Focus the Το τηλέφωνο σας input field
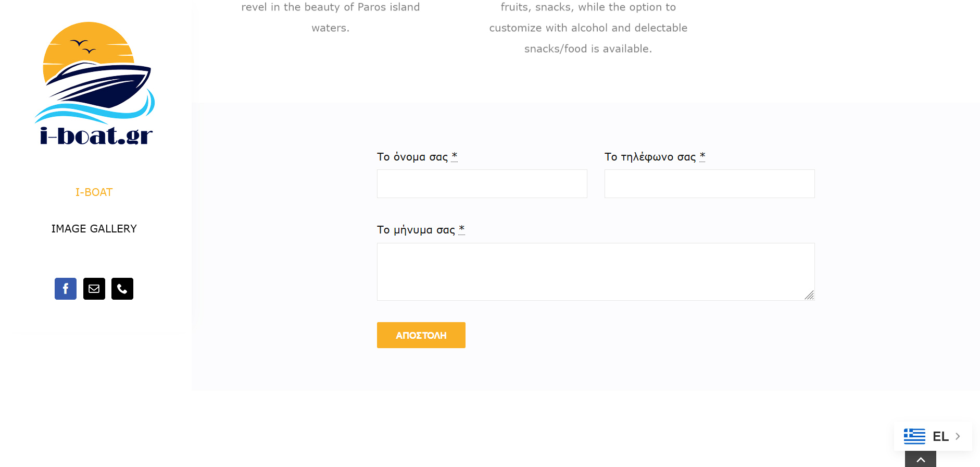This screenshot has height=467, width=980. (x=710, y=183)
